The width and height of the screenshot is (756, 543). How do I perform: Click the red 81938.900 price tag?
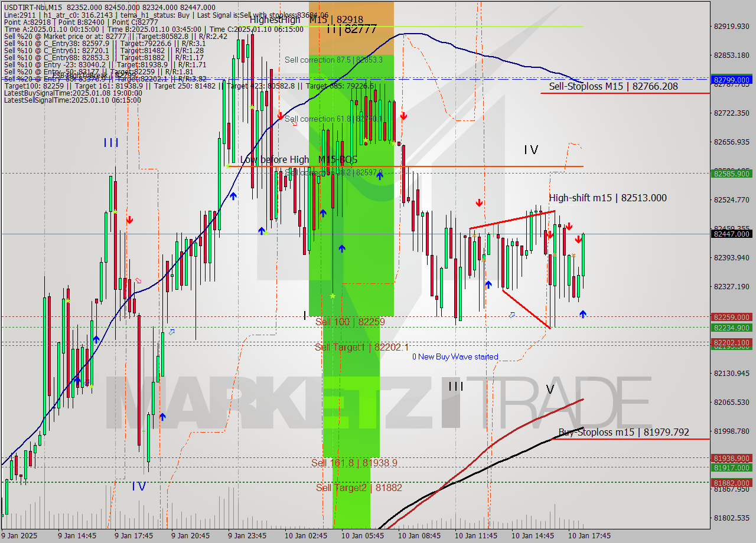pos(732,458)
